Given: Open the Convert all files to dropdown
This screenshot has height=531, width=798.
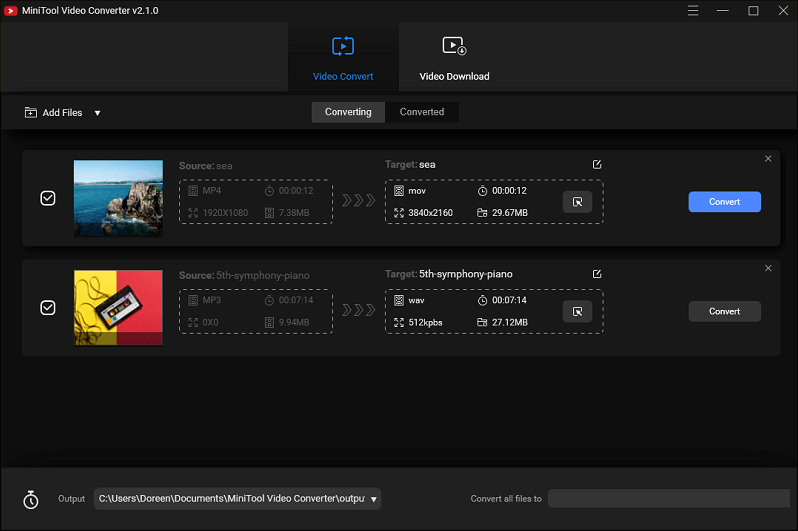Looking at the screenshot, I should pos(668,499).
